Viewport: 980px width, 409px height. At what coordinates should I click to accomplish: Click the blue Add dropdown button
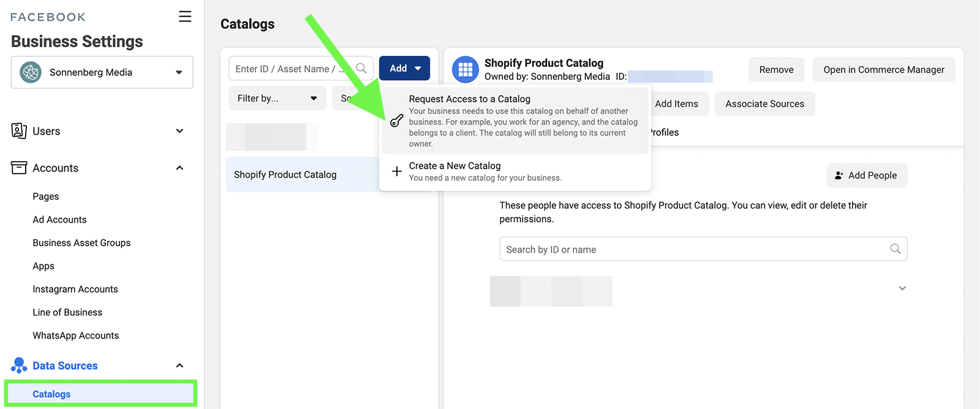tap(405, 68)
